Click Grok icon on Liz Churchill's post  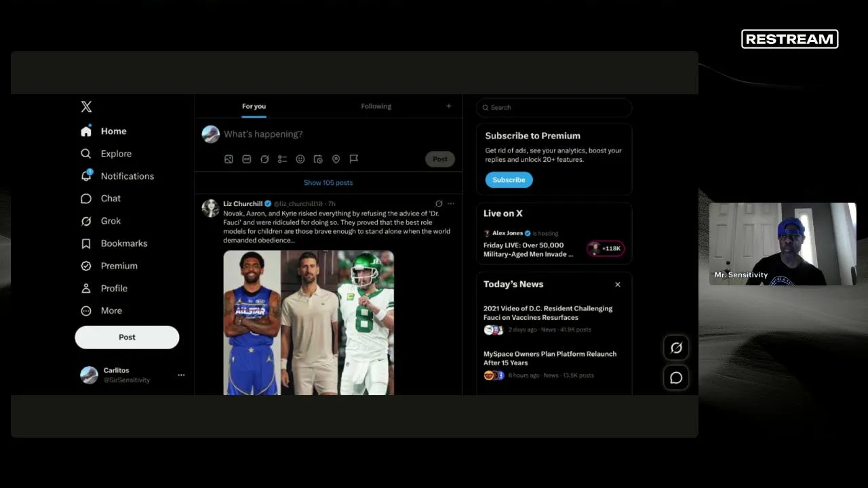click(x=439, y=203)
